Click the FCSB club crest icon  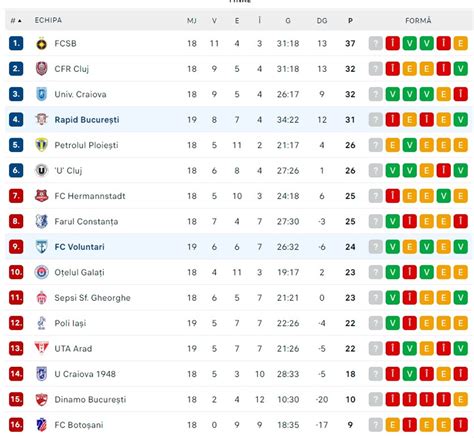(42, 44)
